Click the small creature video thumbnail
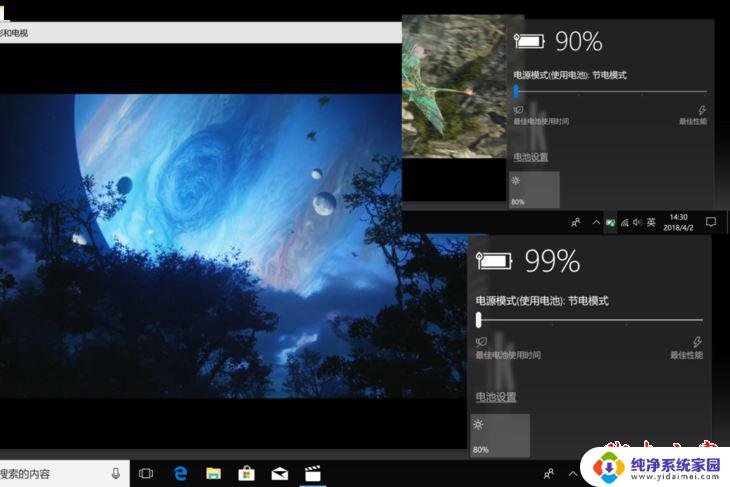Image resolution: width=730 pixels, height=487 pixels. pos(454,86)
